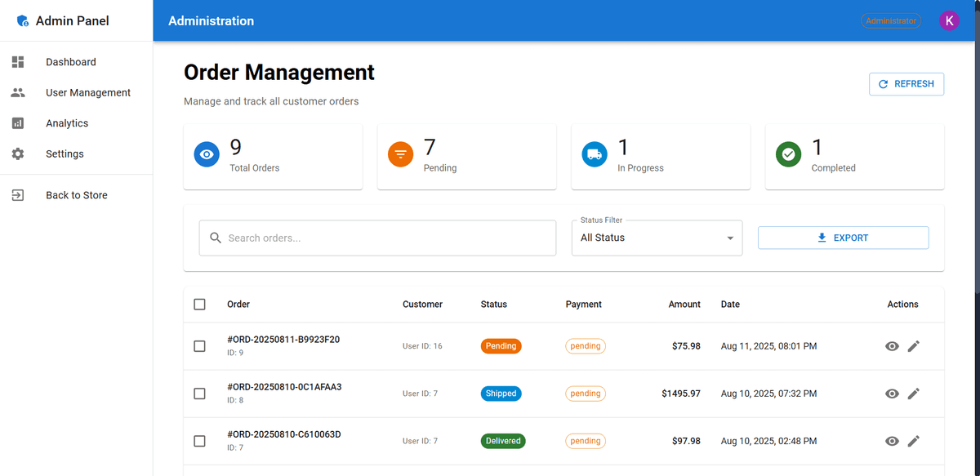This screenshot has height=476, width=980.
Task: Switch to the Analytics section
Action: click(68, 122)
